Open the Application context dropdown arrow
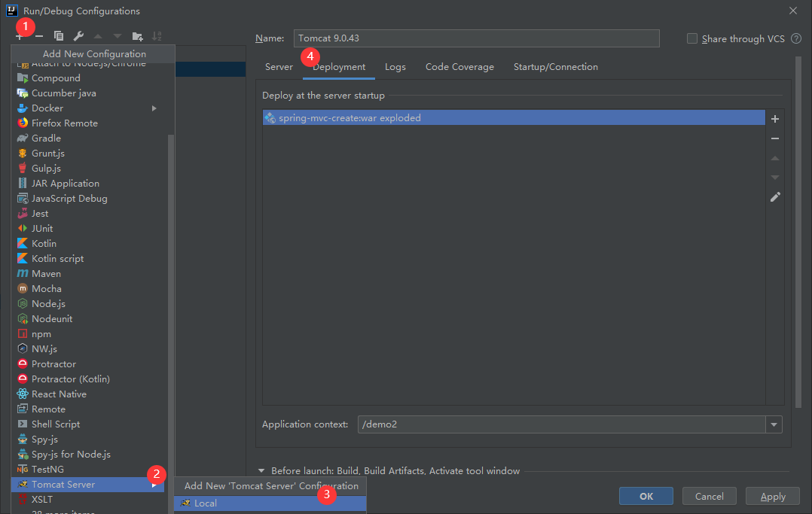 774,424
